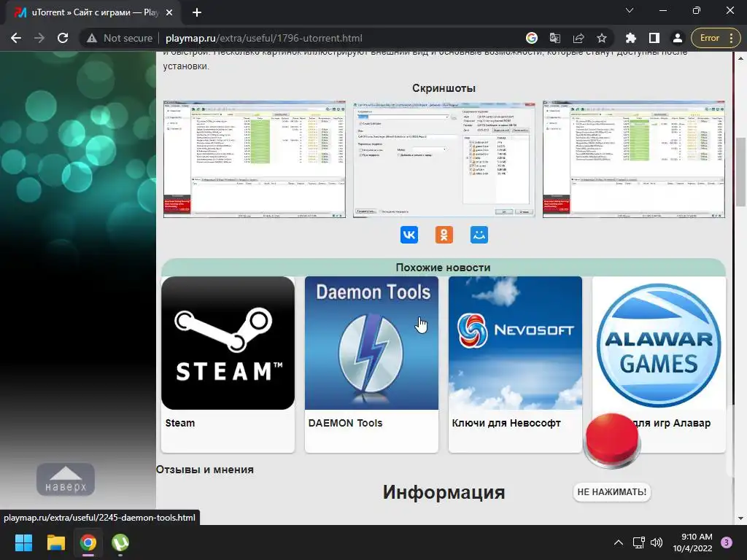The image size is (747, 560).
Task: Click the page scrollbar thumb
Action: [741, 174]
